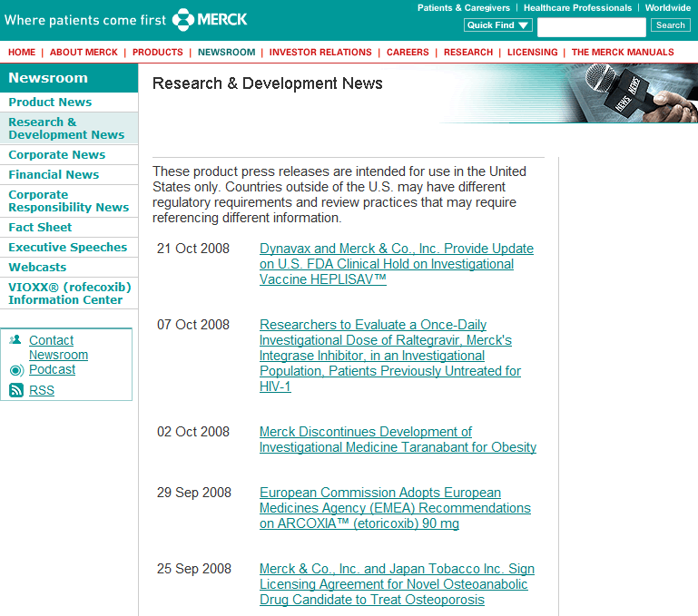Click the Research & Development News page heading
698x616 pixels.
tap(267, 83)
